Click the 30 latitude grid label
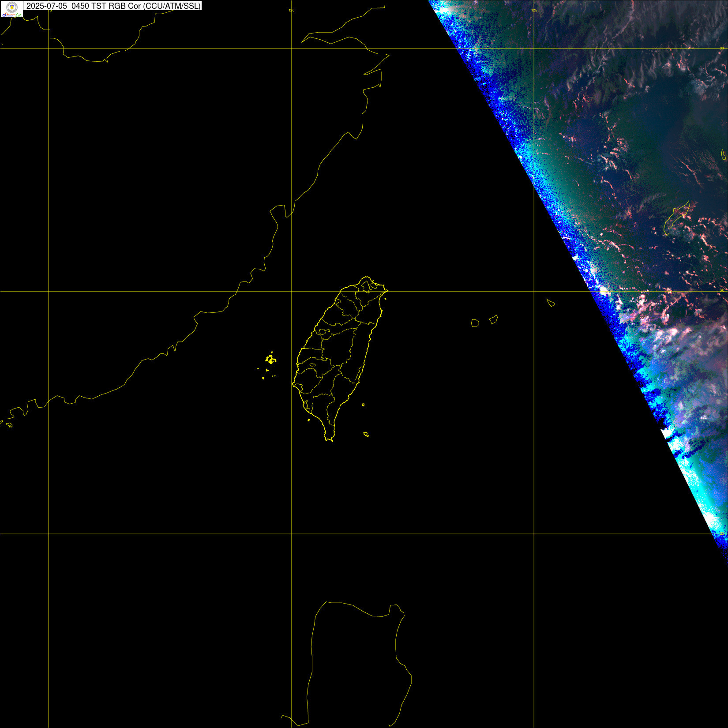Viewport: 728px width, 728px height. [722, 48]
